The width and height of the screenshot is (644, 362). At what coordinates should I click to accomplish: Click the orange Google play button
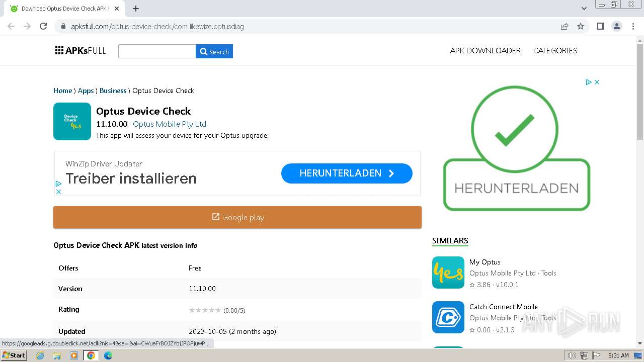click(x=237, y=217)
